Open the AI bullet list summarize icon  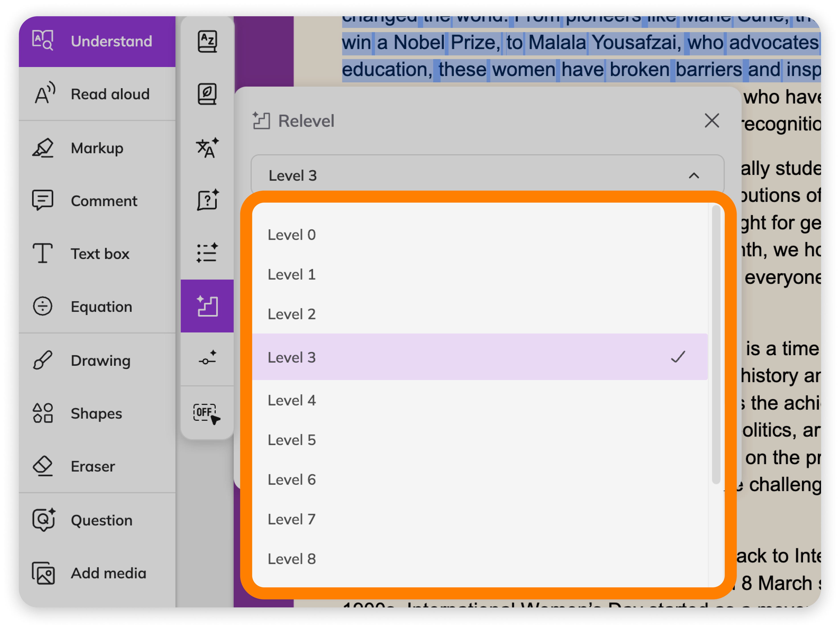click(x=207, y=253)
